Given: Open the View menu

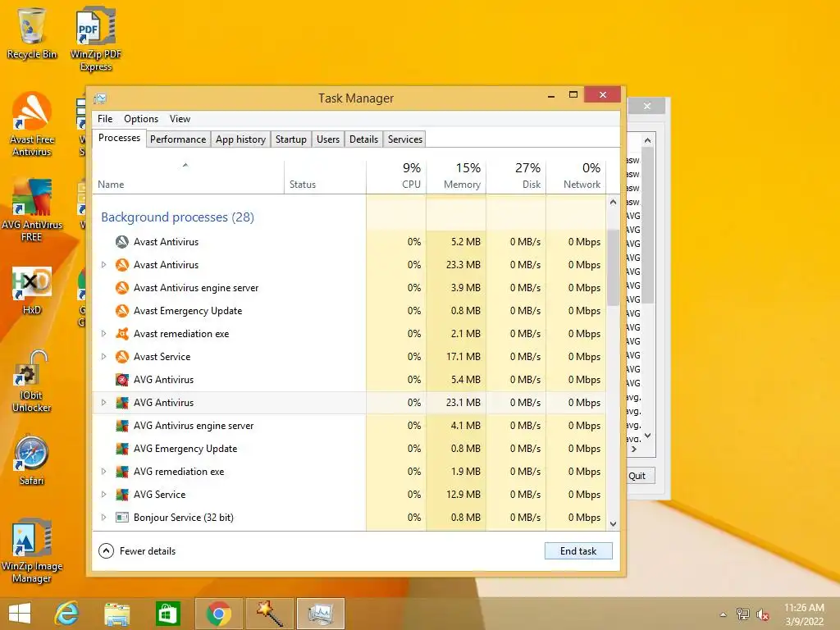Looking at the screenshot, I should point(180,119).
